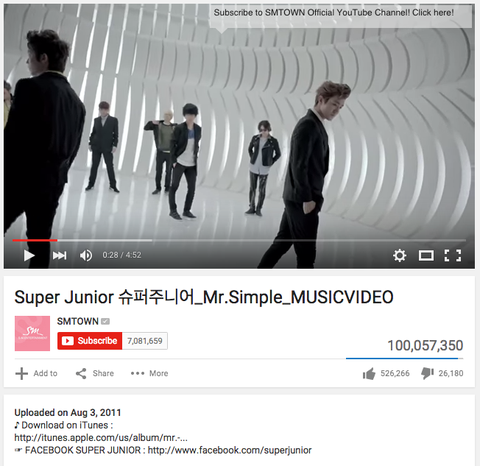Skip to next video
The width and height of the screenshot is (480, 466).
point(59,256)
